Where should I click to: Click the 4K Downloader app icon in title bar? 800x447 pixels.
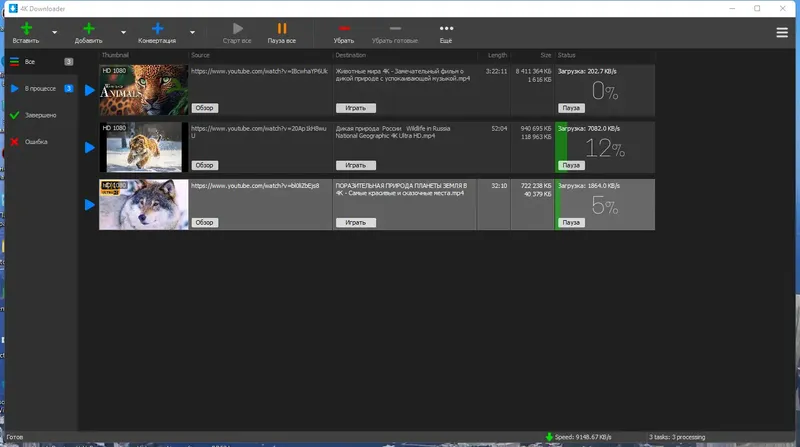point(13,8)
